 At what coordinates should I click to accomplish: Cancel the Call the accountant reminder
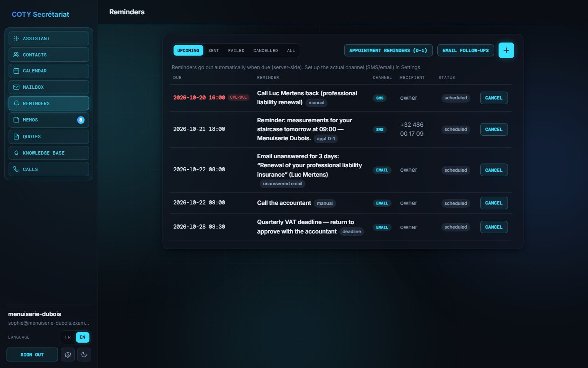click(494, 203)
